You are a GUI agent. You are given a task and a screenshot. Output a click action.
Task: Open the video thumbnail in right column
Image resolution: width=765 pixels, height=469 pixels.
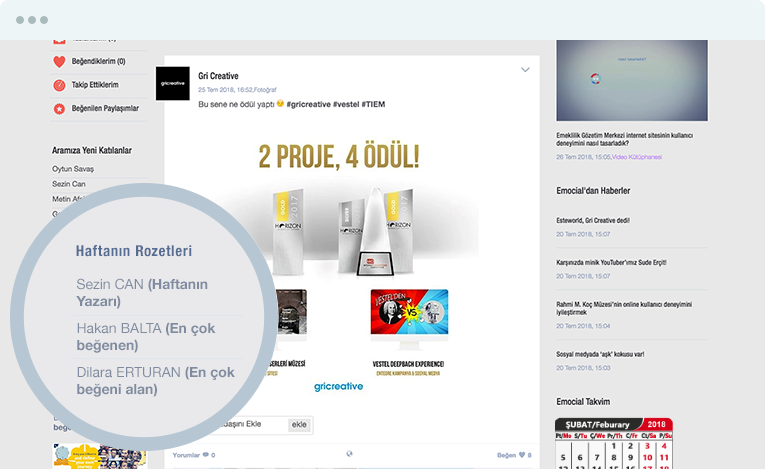(x=632, y=81)
